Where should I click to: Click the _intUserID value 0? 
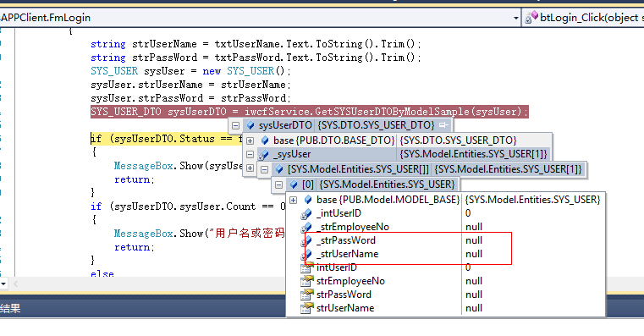[x=468, y=213]
